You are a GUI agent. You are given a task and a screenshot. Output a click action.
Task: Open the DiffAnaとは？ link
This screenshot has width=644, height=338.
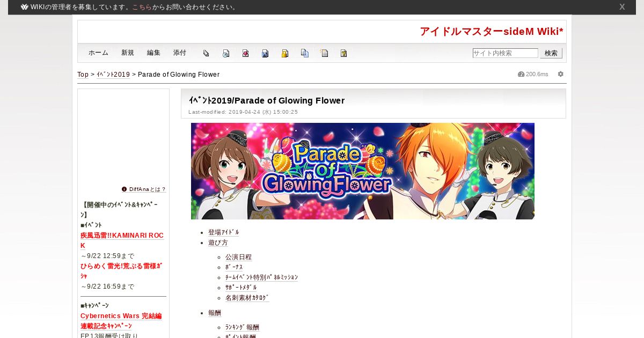148,189
